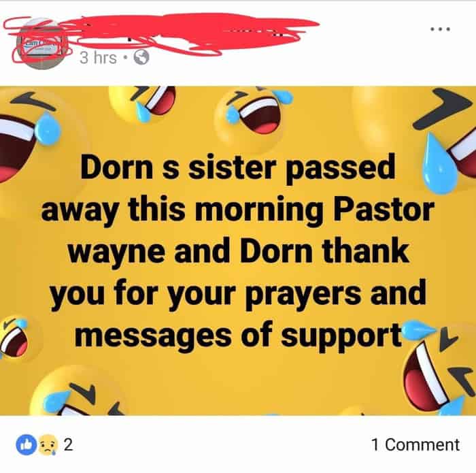Click the laughing emoji above the word 'passed'
Screen dimensions: 476x473
(255, 116)
